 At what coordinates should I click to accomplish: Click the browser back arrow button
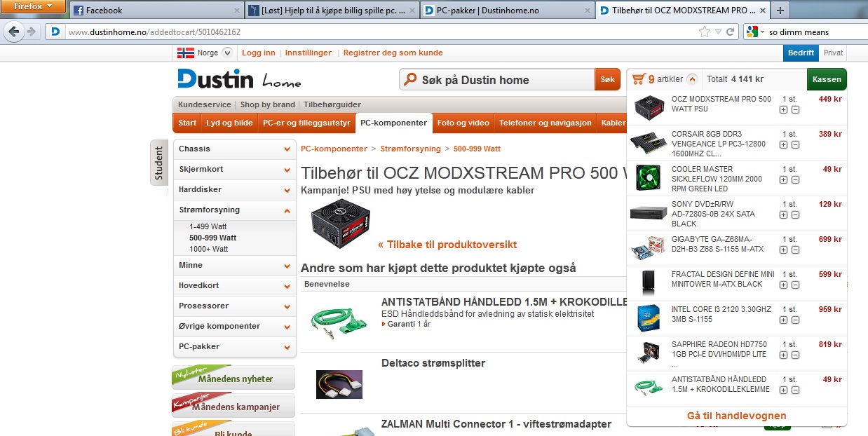pyautogui.click(x=13, y=32)
